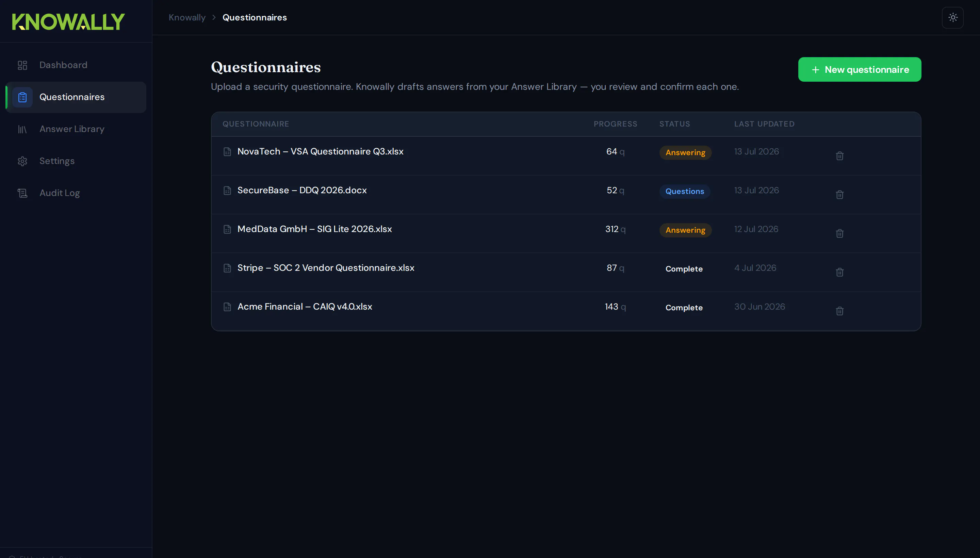Click the Answering status badge for MedData
The width and height of the screenshot is (980, 558).
pos(685,230)
